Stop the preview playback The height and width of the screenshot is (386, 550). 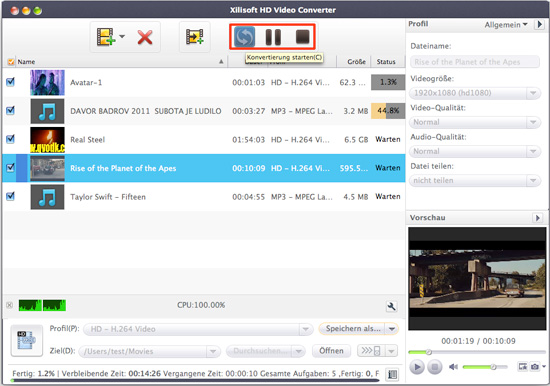point(434,367)
